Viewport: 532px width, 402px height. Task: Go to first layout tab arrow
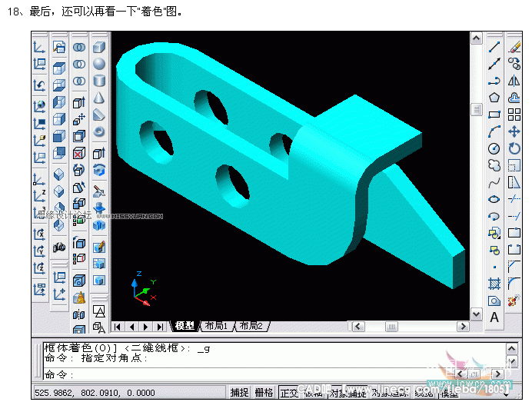point(118,327)
